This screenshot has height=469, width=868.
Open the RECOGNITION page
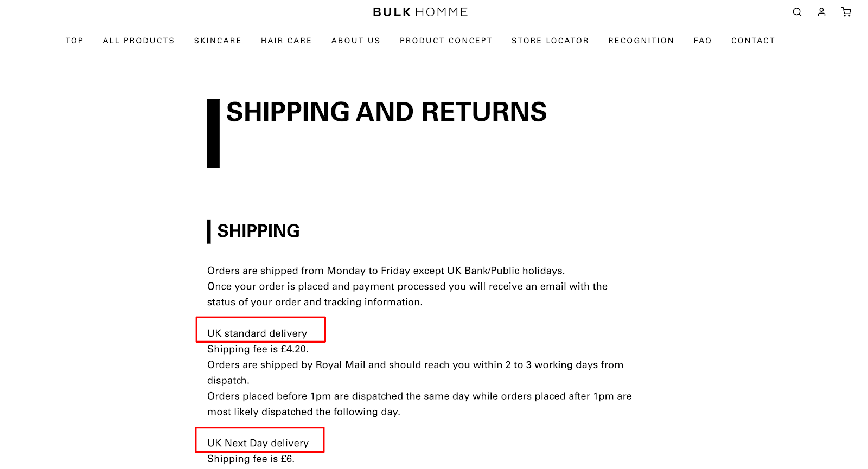(641, 40)
